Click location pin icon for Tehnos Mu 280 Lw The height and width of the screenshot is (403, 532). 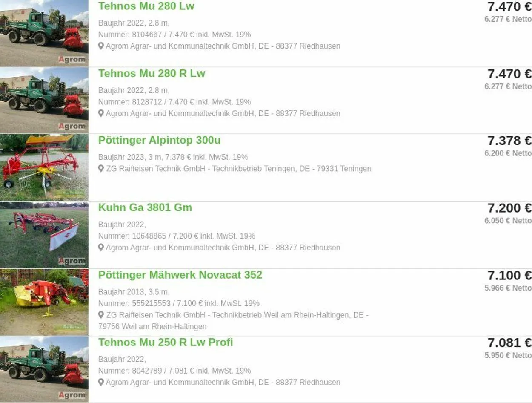(101, 46)
